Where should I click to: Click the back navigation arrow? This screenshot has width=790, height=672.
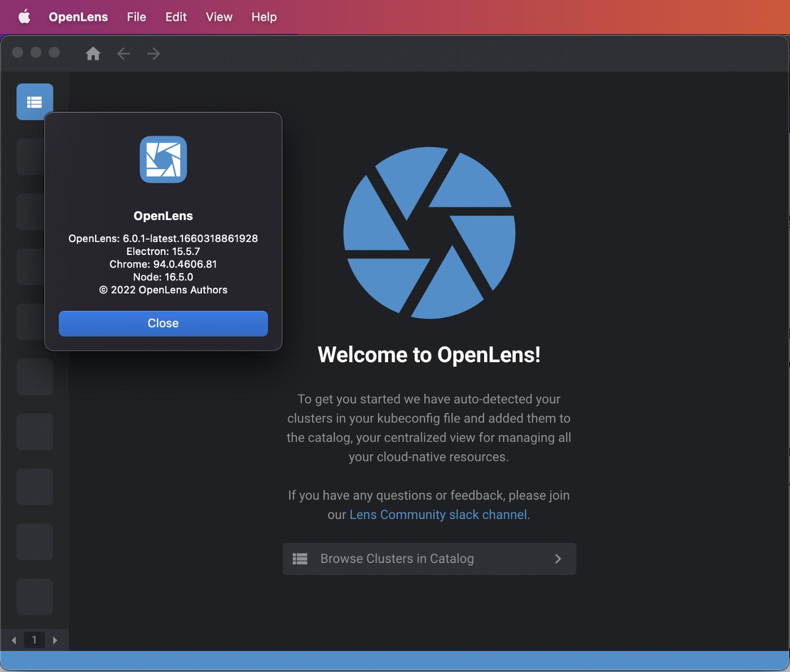123,54
